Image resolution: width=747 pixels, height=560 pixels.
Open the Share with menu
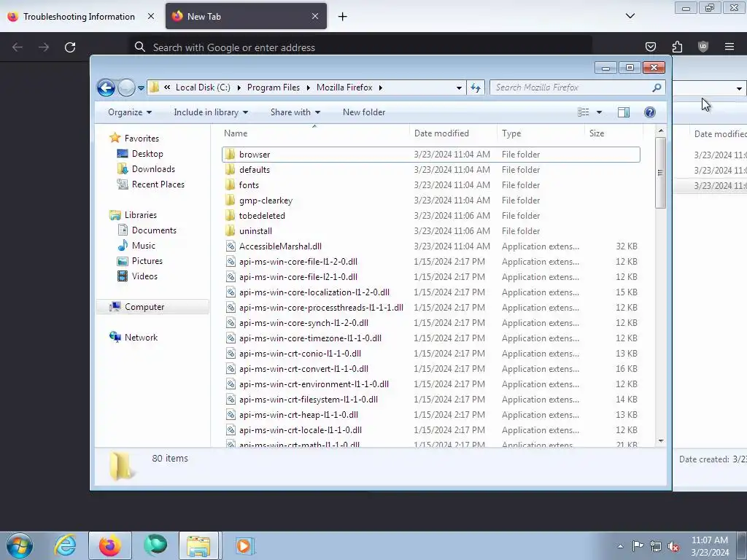pos(295,112)
